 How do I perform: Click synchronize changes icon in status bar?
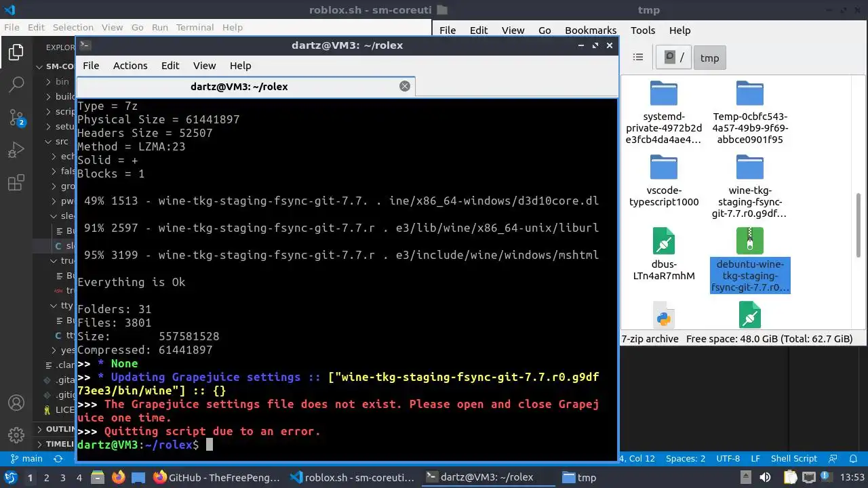(58, 459)
